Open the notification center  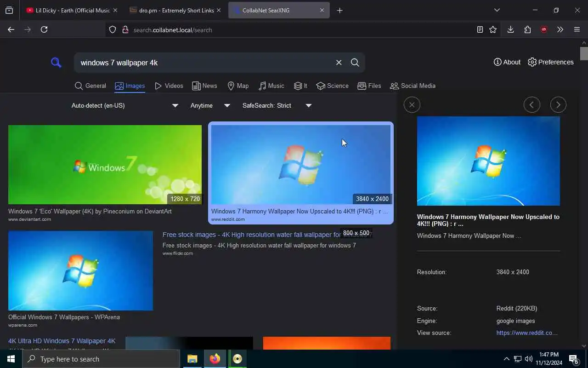(x=574, y=359)
